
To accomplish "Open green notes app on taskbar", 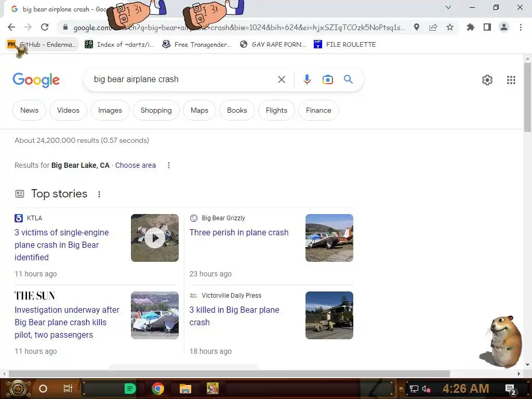I will 130,389.
